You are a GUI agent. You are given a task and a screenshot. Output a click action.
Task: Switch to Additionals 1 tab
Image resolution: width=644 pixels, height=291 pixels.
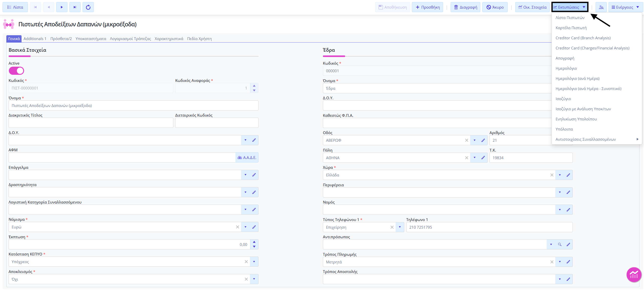click(35, 39)
